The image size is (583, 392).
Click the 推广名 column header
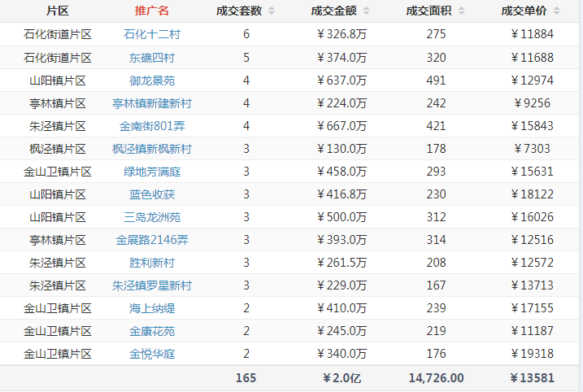tap(152, 11)
